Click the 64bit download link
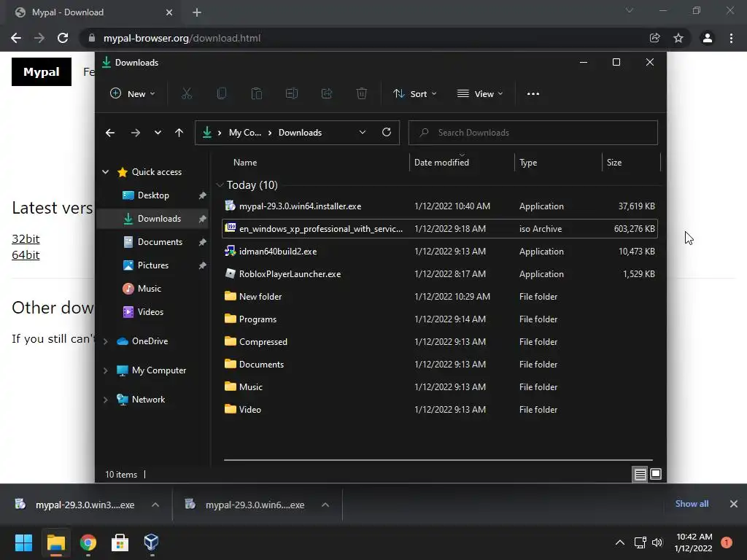The image size is (747, 560). (x=26, y=254)
